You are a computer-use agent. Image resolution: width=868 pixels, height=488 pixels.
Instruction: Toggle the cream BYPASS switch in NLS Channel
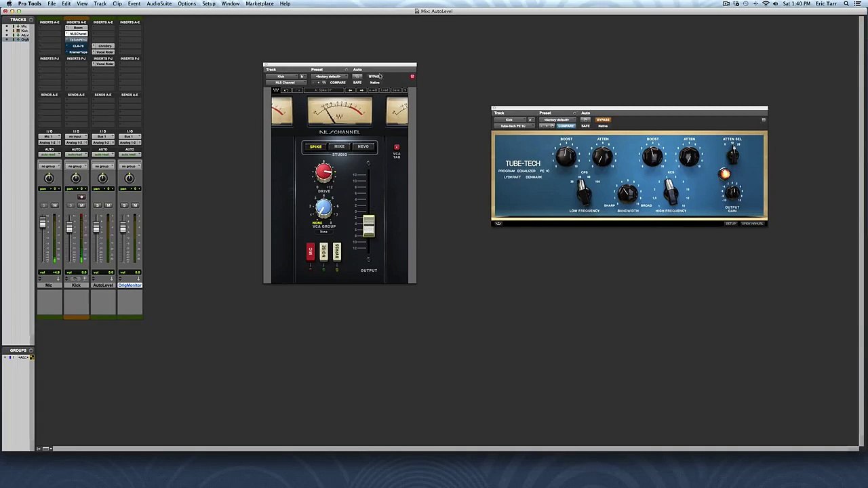click(337, 251)
